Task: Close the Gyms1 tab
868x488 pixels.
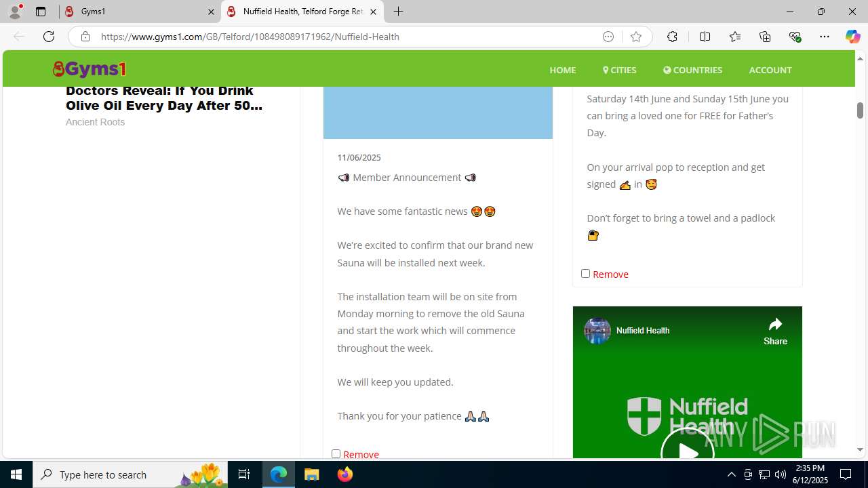Action: pyautogui.click(x=211, y=12)
